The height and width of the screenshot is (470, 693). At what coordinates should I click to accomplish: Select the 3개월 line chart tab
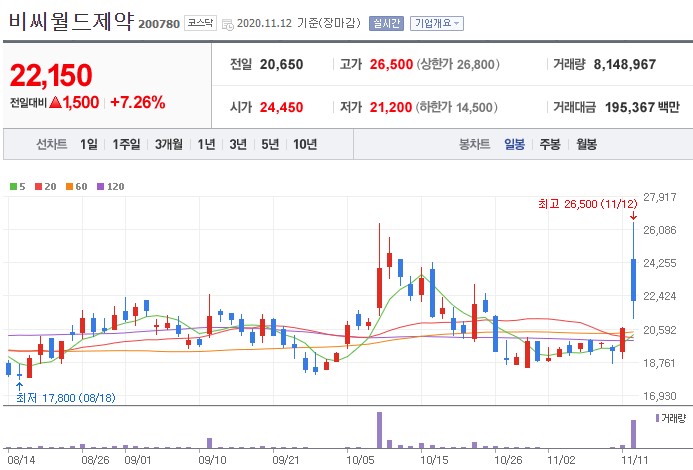tap(168, 144)
